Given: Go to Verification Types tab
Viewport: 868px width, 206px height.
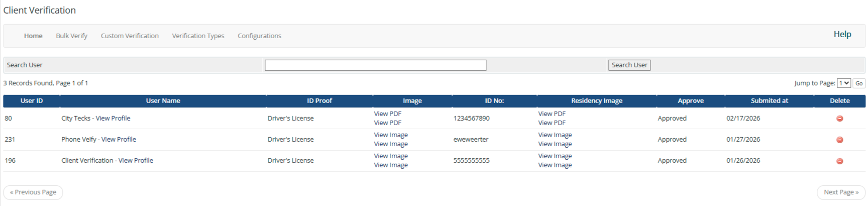Looking at the screenshot, I should tap(198, 36).
